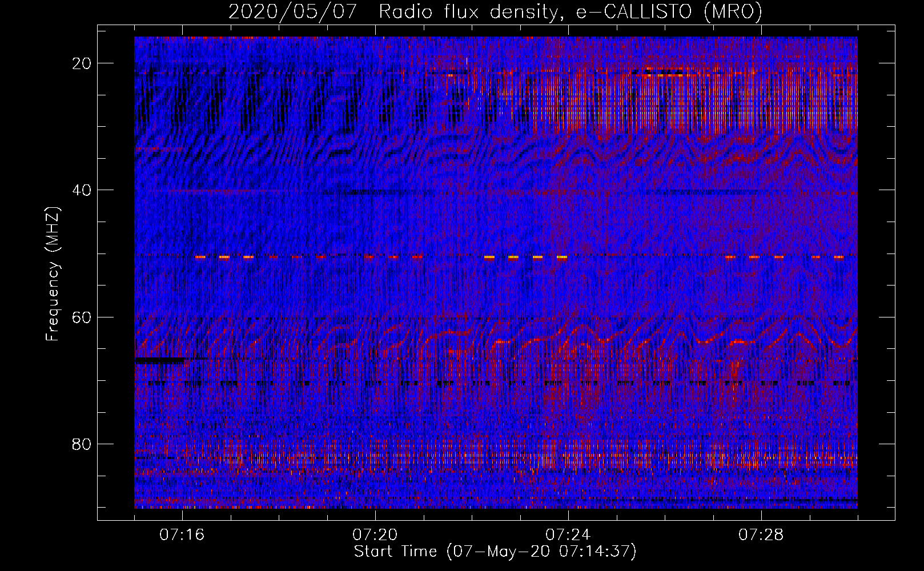
Task: Click the plot title "2020/05/07 Radio flux density, e-CALLISTO (MRO)"
Action: click(x=495, y=11)
